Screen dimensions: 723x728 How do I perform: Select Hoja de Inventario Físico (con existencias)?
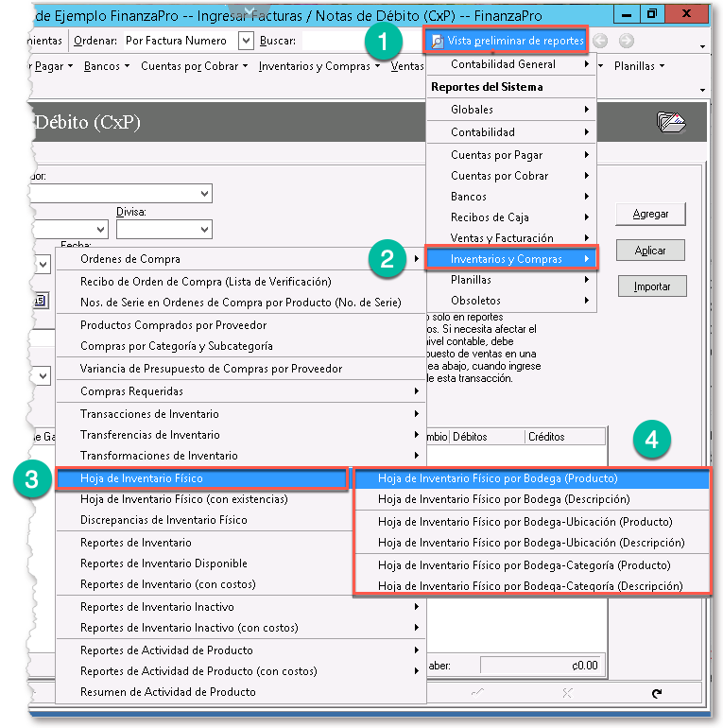pos(204,499)
